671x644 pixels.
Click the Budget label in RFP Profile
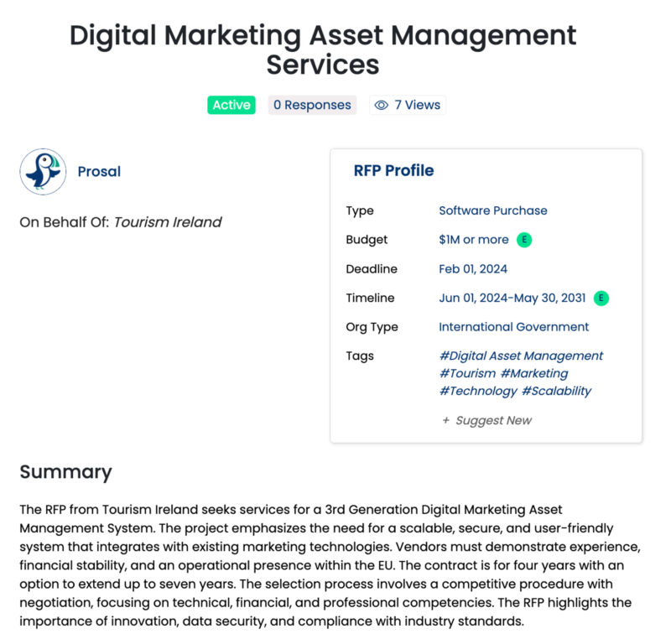tap(367, 240)
